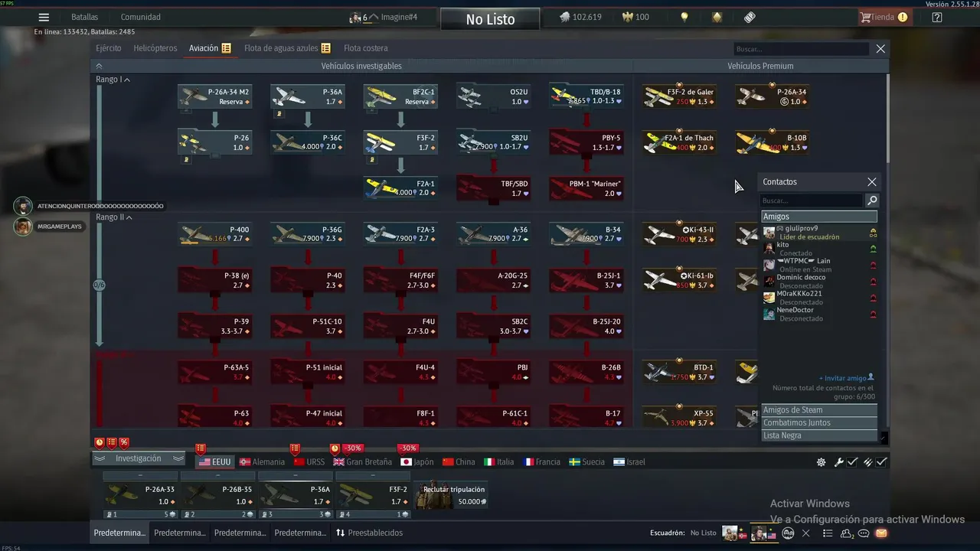Open the ticket inventory icon
The image size is (980, 551).
[x=750, y=18]
